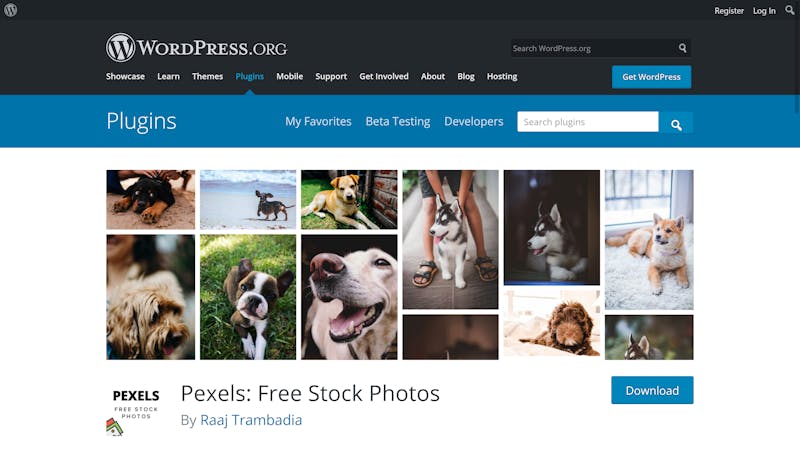
Task: Click the Log In link
Action: (764, 11)
